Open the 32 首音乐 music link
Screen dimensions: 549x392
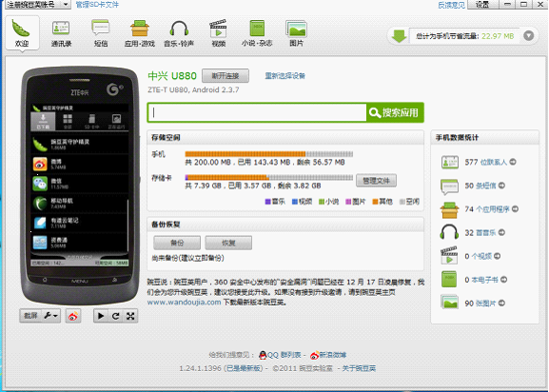click(x=480, y=232)
